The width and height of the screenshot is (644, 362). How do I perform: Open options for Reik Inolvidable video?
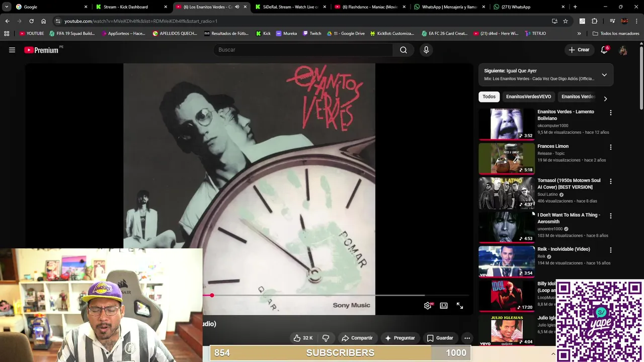coord(611,250)
